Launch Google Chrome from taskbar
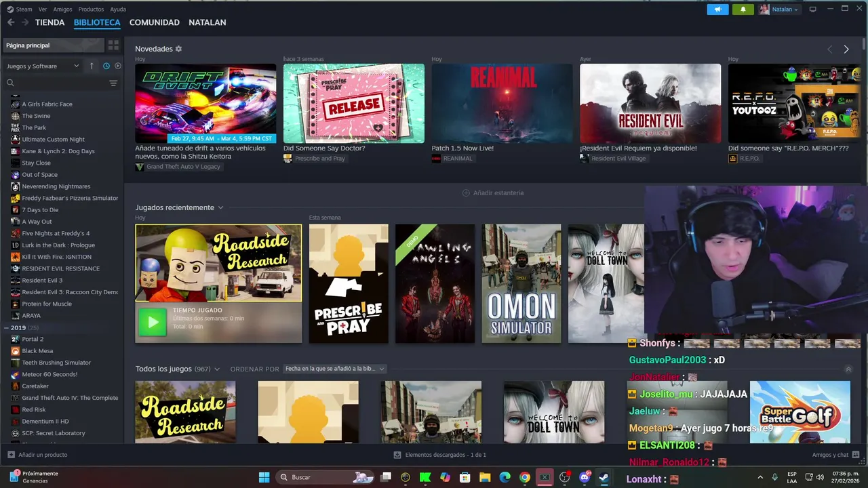The image size is (868, 488). point(524,477)
